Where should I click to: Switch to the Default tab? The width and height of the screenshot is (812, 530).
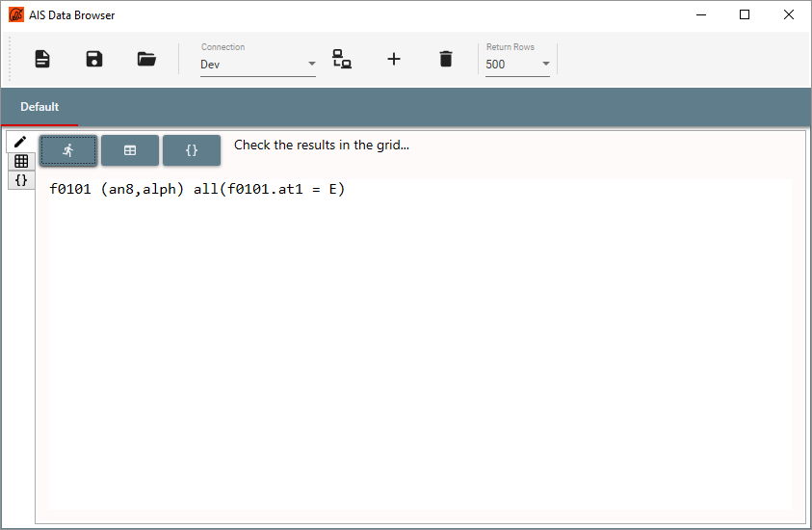(39, 107)
